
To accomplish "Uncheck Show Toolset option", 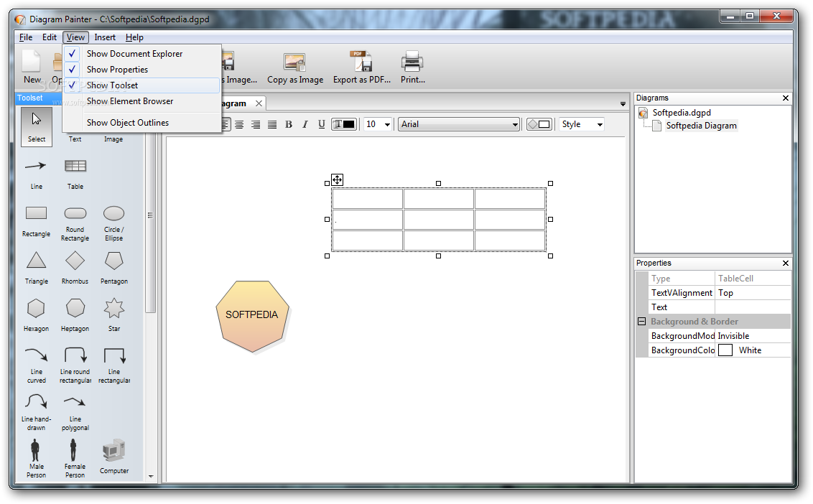I will point(141,85).
